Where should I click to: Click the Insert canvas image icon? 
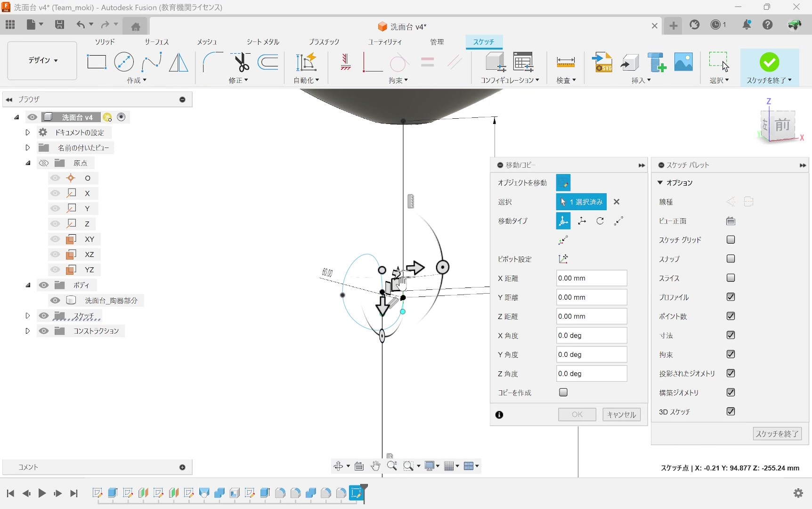point(683,62)
